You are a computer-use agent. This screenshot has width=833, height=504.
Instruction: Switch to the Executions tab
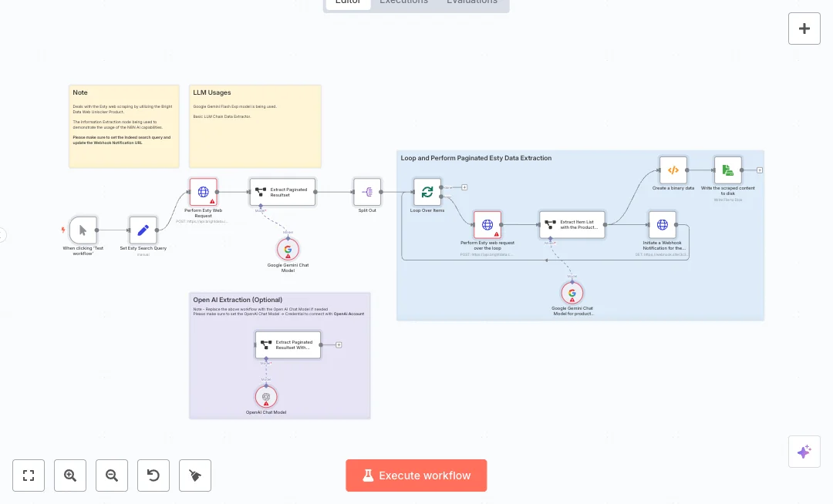[x=403, y=2]
